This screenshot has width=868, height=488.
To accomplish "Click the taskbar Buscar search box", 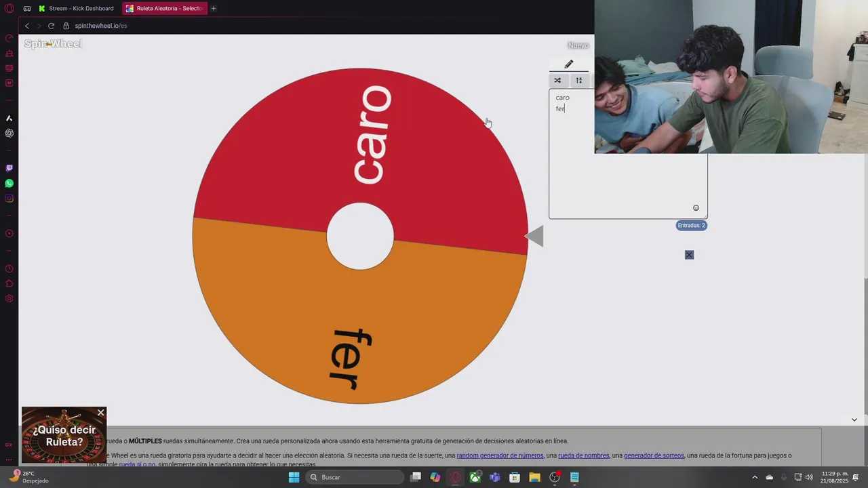I will pos(353,477).
